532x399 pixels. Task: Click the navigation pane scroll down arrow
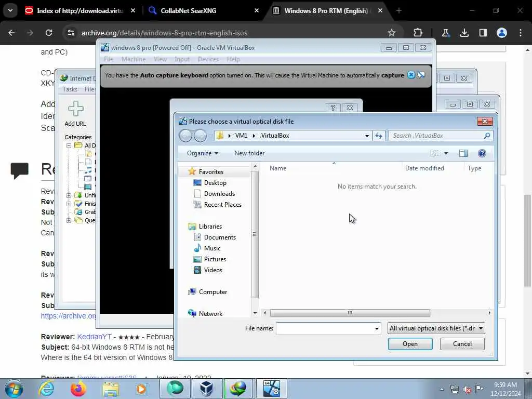[255, 313]
